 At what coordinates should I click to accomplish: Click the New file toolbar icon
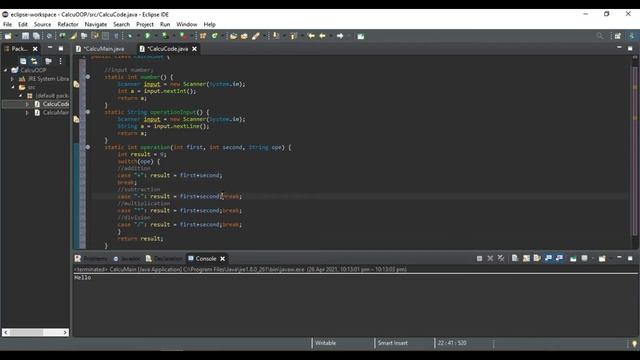(8, 36)
